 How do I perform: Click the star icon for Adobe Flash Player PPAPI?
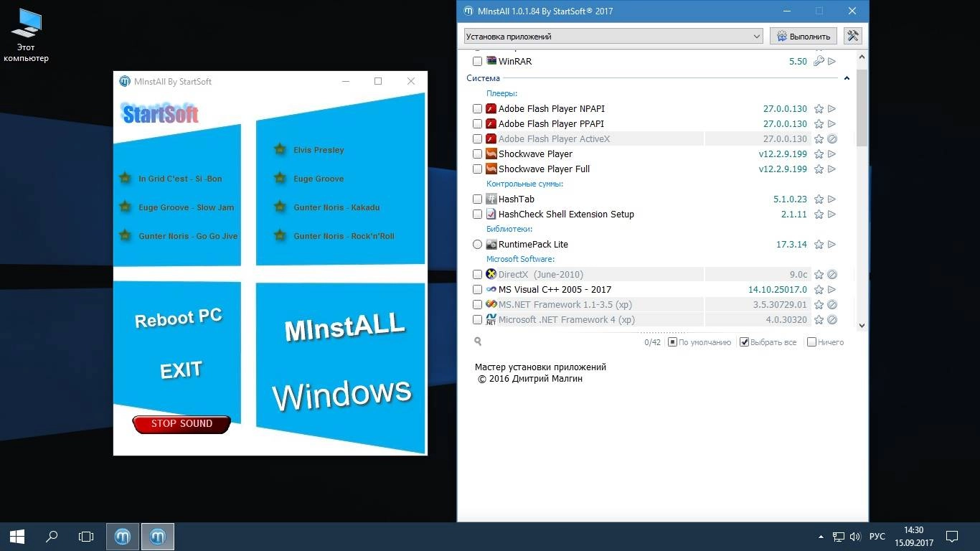coord(819,124)
